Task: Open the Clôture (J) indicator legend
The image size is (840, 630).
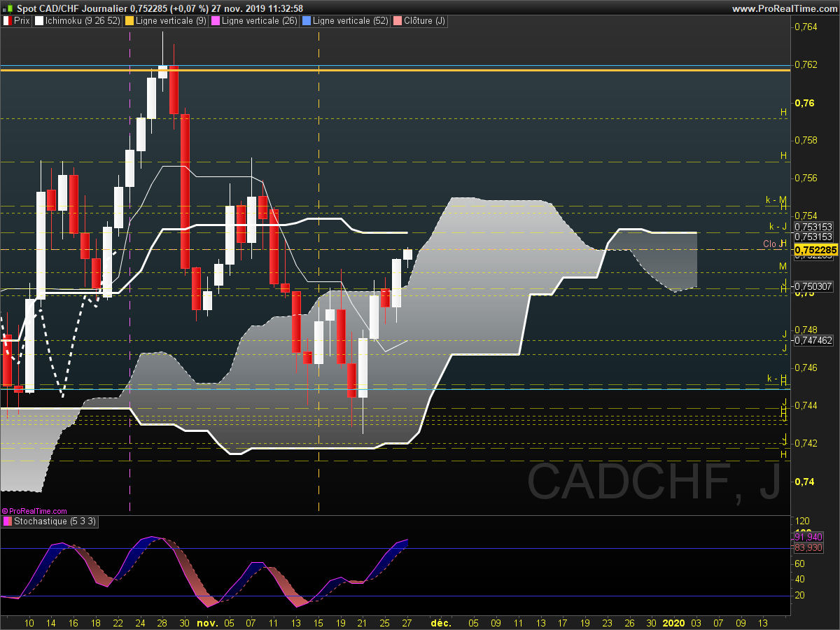Action: click(419, 21)
